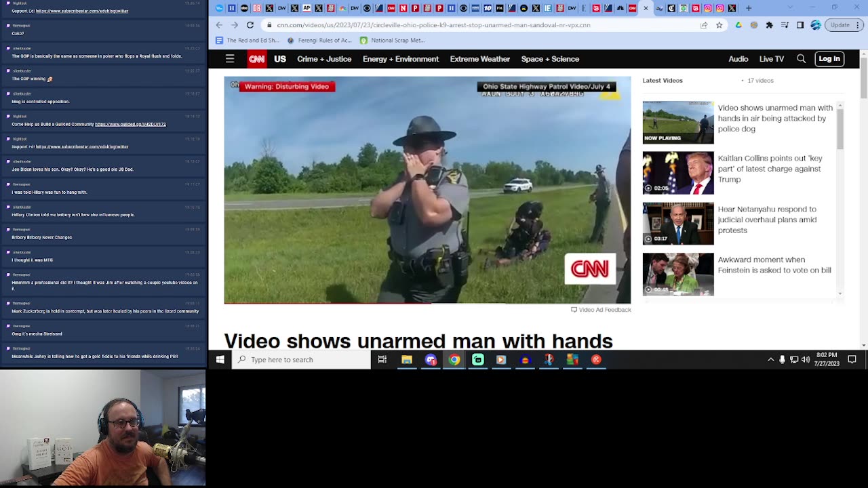Viewport: 868px width, 488px height.
Task: Open a new browser tab
Action: pyautogui.click(x=749, y=8)
